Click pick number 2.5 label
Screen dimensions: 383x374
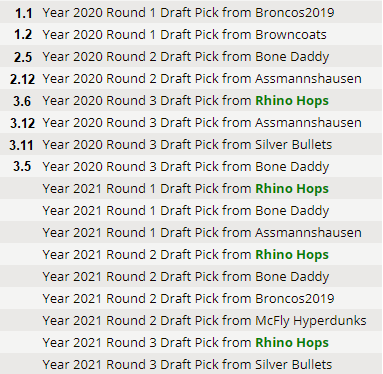coord(23,57)
